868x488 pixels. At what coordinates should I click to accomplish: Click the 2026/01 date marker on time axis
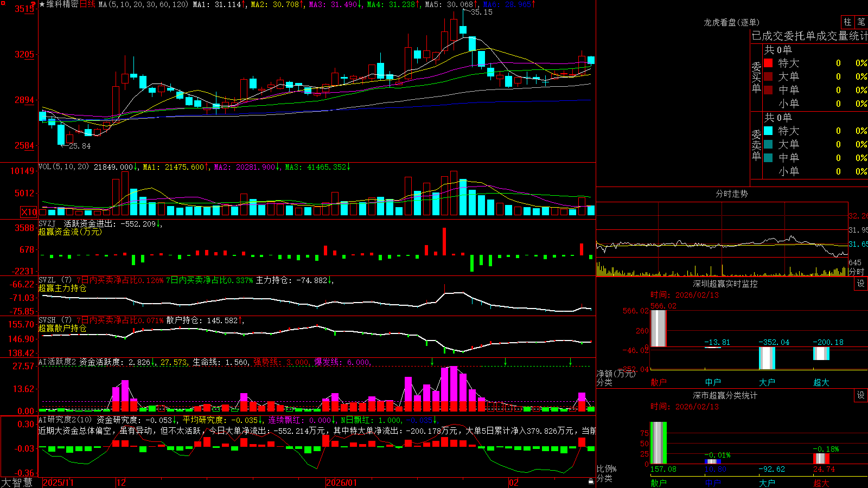(342, 483)
